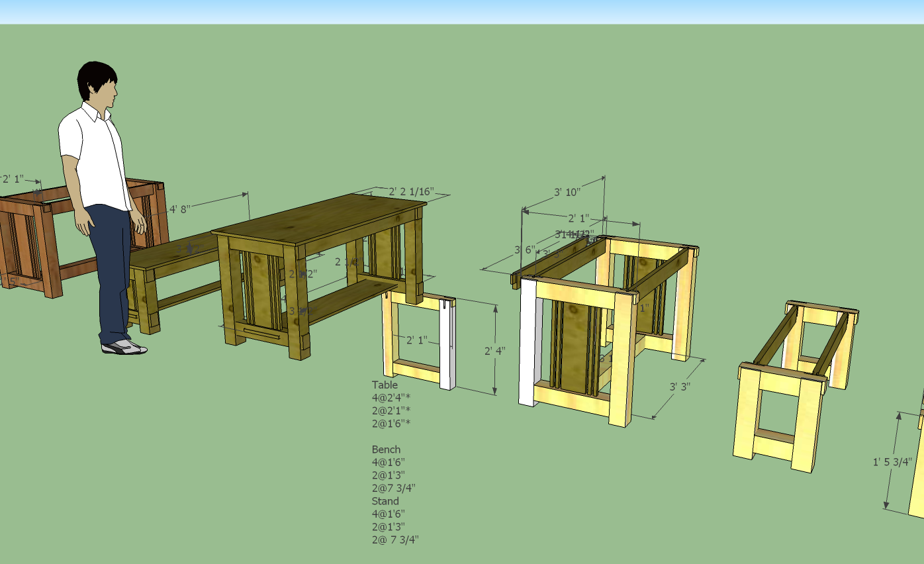
Task: Click the "2@ 7 3/4"" line under Stand
Action: 395,540
